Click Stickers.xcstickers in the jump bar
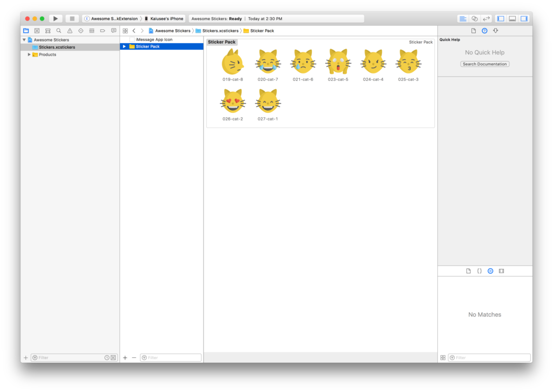 217,31
